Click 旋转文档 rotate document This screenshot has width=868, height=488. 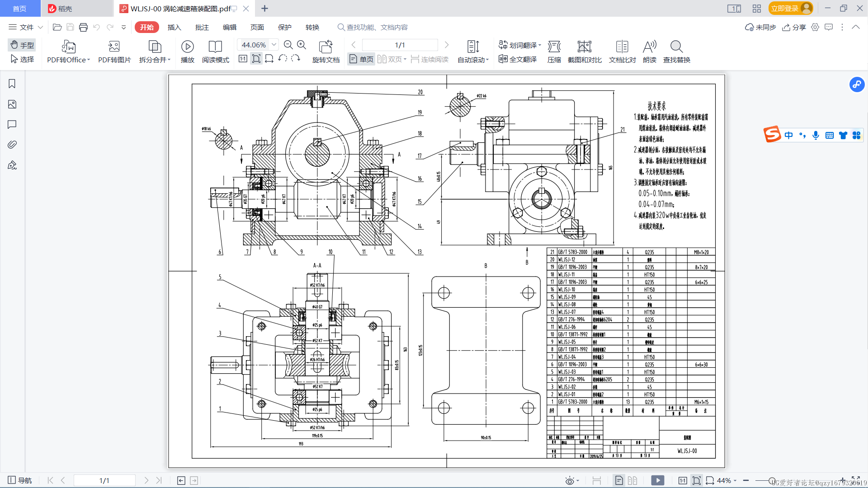pos(325,52)
